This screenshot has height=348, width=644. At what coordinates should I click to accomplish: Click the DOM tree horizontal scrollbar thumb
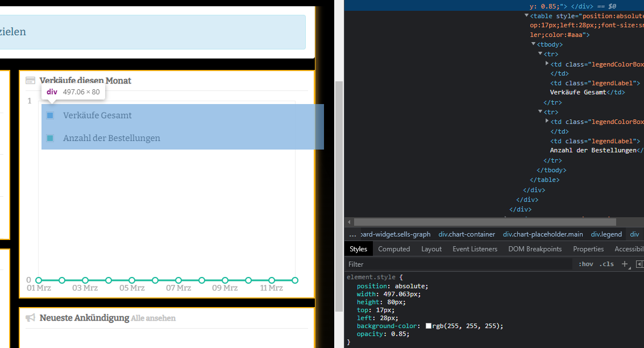(x=485, y=222)
